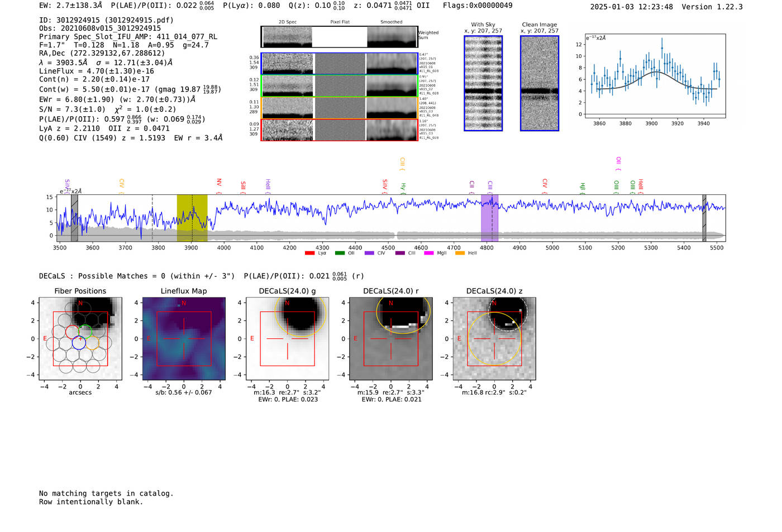This screenshot has width=782, height=532.
Task: Click the RA,Dec coordinates line
Action: 102,54
